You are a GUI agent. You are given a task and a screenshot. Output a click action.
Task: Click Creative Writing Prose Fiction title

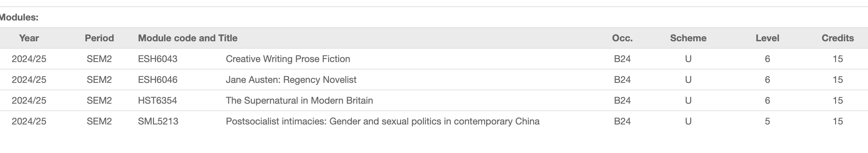[288, 59]
